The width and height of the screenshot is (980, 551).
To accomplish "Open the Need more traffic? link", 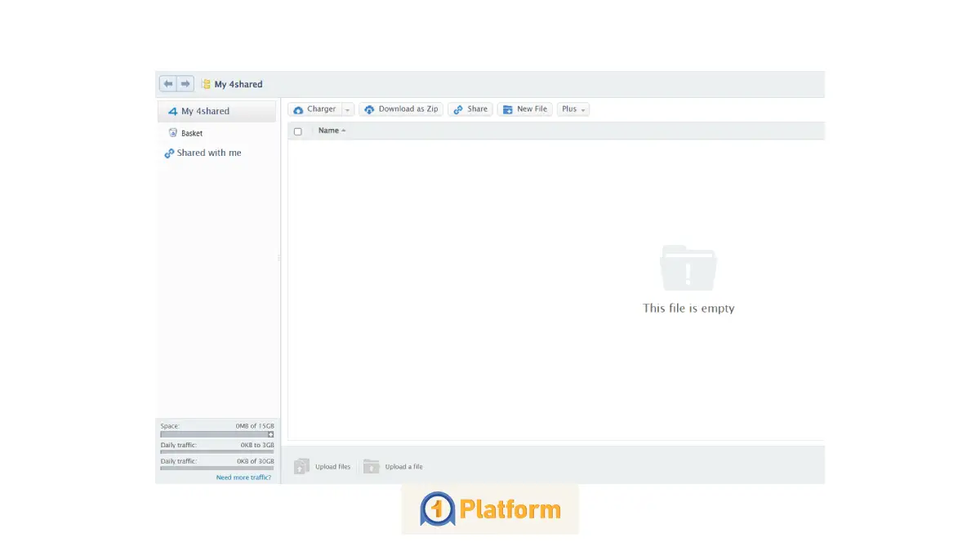I will tap(243, 478).
